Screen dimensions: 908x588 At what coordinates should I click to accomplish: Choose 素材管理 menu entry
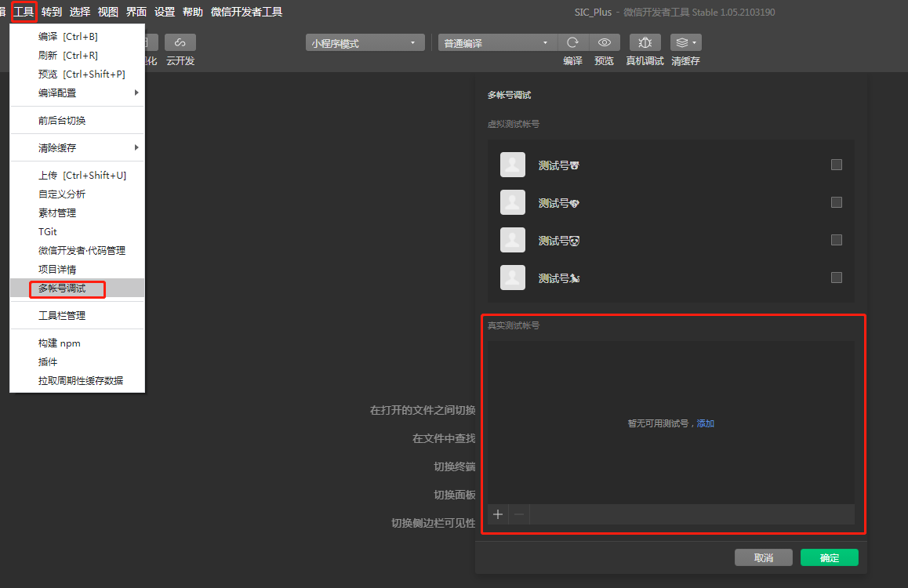click(78, 213)
